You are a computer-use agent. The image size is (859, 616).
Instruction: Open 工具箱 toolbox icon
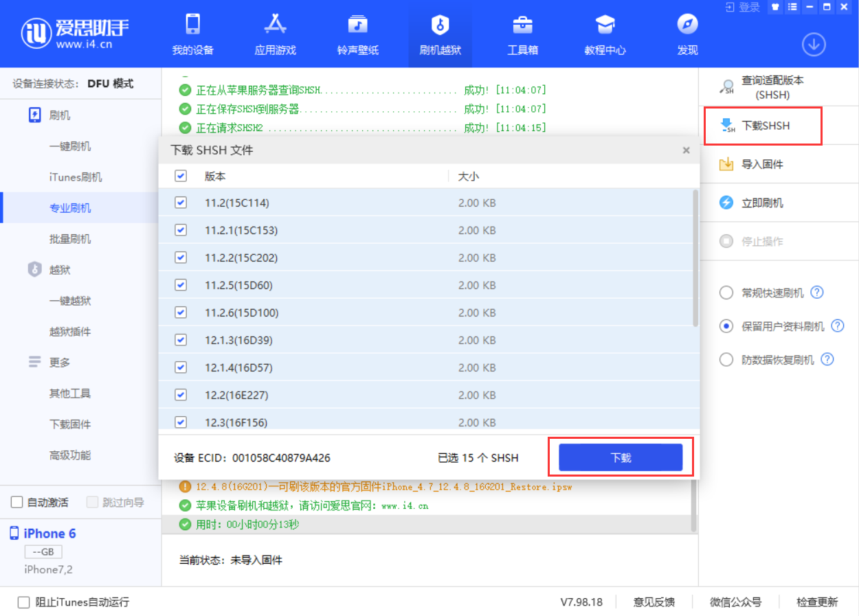pyautogui.click(x=522, y=25)
